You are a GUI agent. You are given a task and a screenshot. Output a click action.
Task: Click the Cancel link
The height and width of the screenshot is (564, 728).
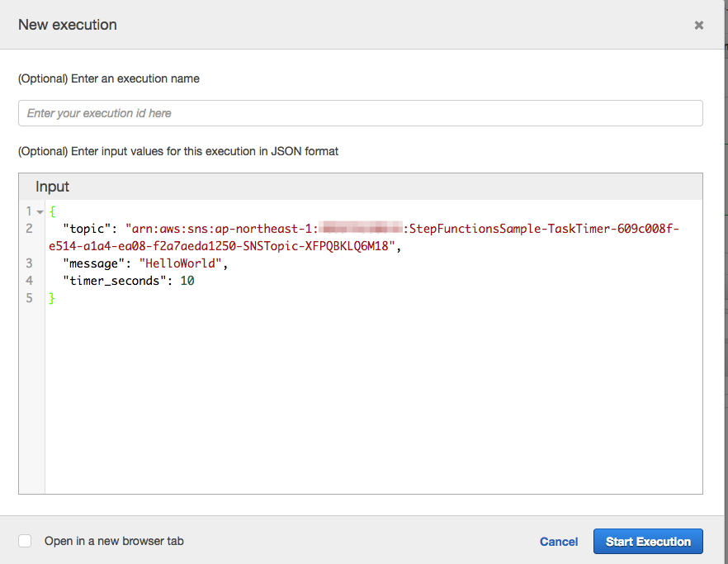559,541
